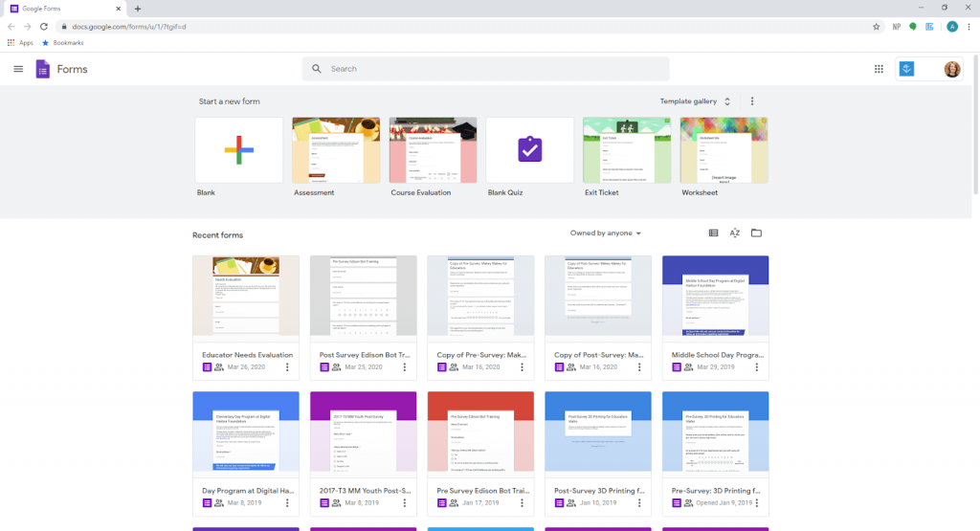This screenshot has height=531, width=980.
Task: Start a Blank Quiz
Action: click(x=530, y=150)
